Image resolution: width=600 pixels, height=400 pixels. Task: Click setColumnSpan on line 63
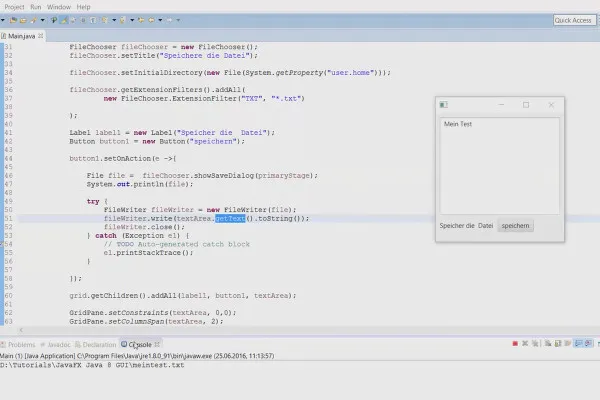137,322
